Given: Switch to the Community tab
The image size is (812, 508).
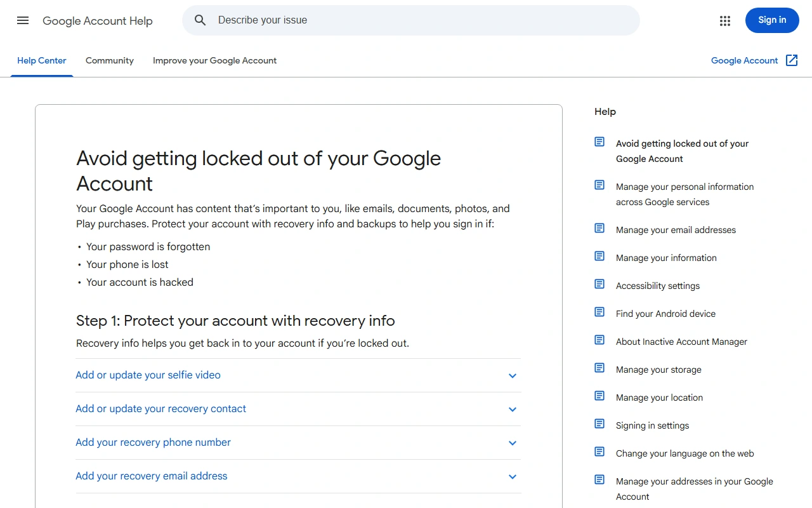Looking at the screenshot, I should tap(110, 61).
